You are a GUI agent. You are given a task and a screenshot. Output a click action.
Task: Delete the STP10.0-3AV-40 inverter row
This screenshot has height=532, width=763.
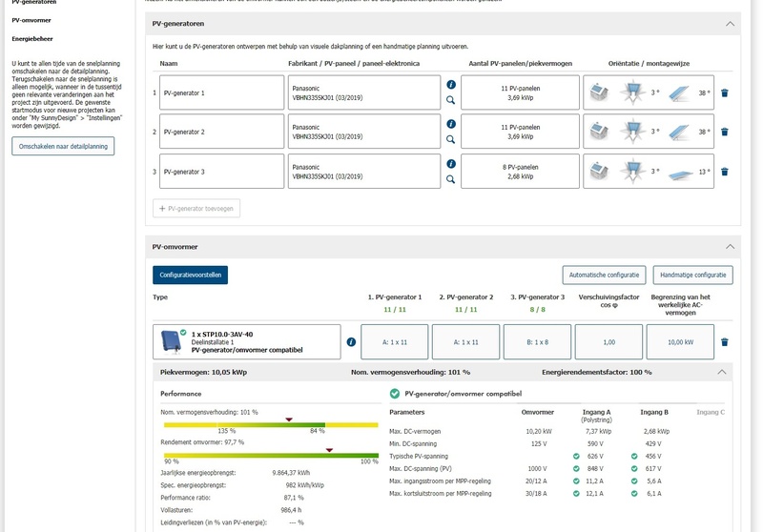(725, 342)
